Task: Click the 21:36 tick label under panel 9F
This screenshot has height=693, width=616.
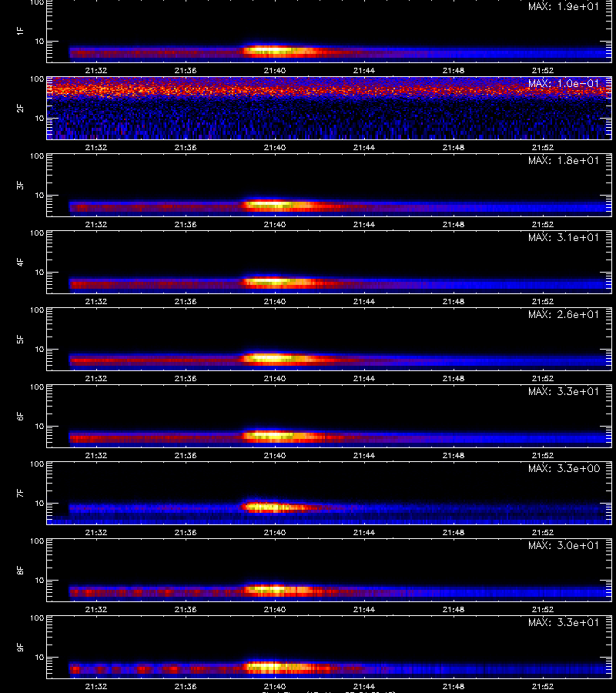Action: 185,686
